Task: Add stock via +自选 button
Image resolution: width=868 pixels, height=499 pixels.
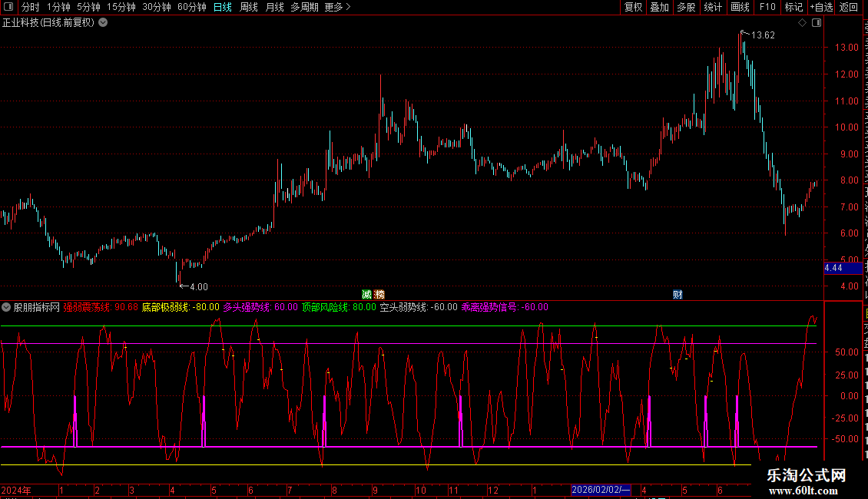Action: coord(821,7)
